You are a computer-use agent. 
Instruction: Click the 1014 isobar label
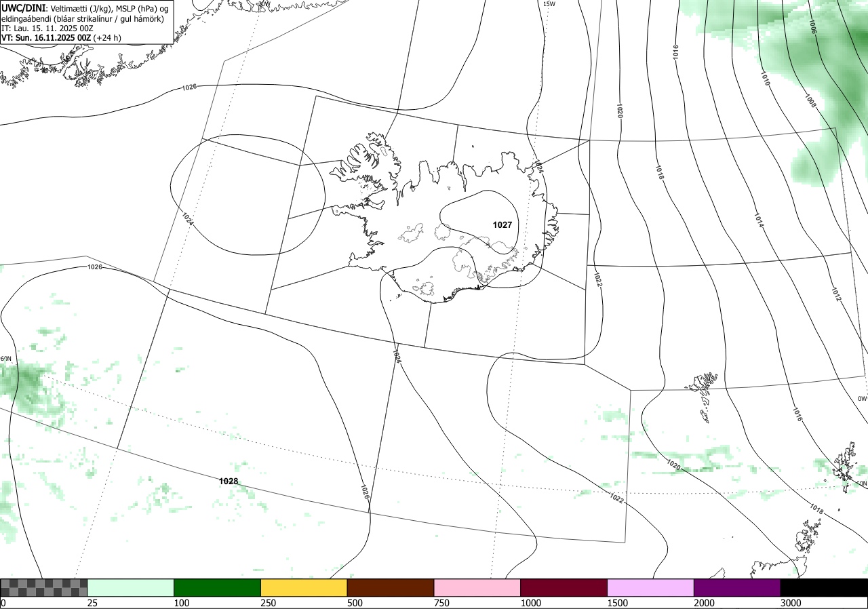[x=759, y=220]
